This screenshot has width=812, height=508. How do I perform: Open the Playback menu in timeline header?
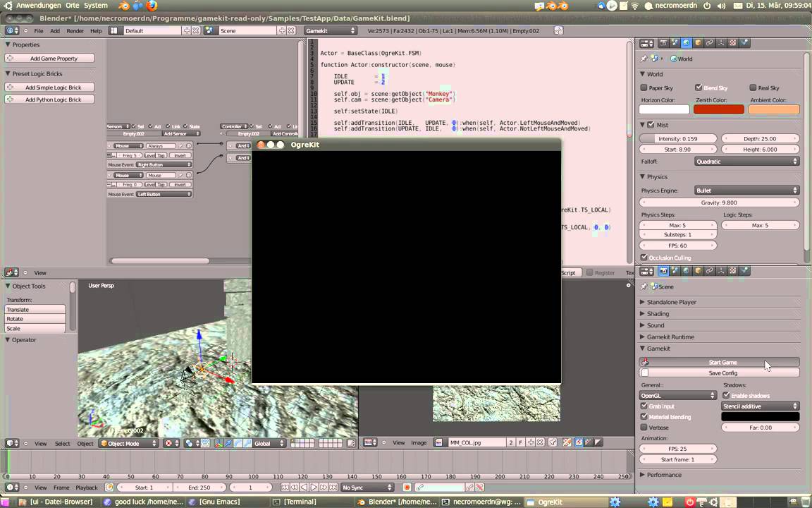tap(87, 488)
